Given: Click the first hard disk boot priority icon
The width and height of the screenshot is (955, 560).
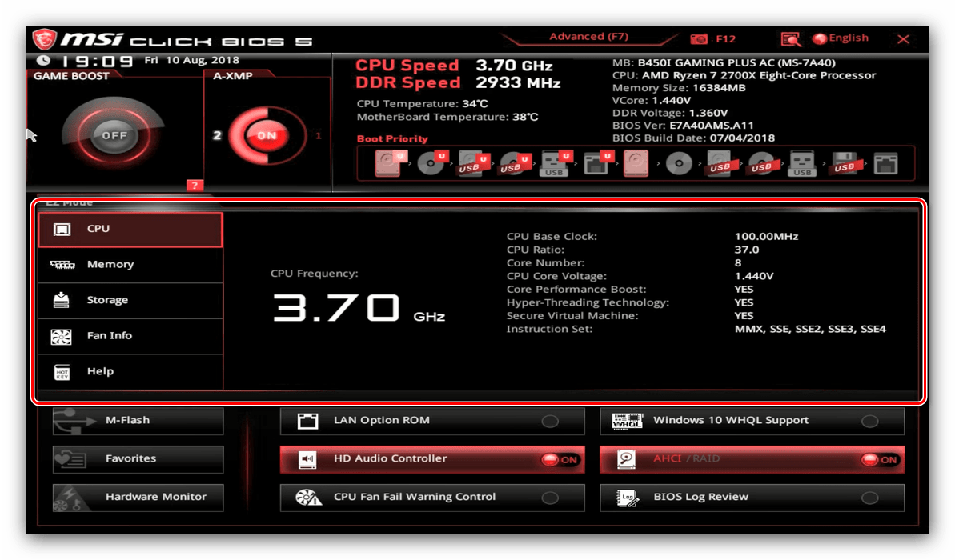Looking at the screenshot, I should tap(387, 164).
